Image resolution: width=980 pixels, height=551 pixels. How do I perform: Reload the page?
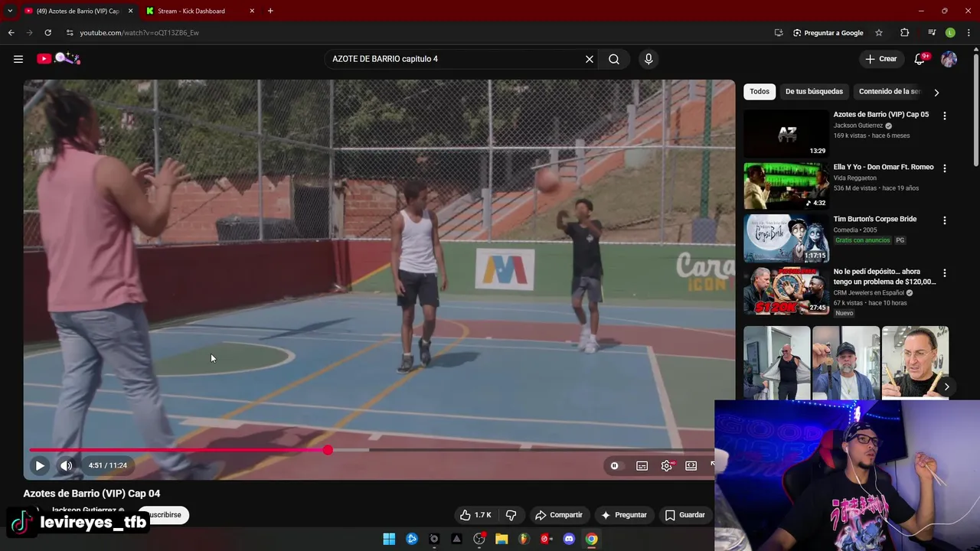tap(47, 33)
